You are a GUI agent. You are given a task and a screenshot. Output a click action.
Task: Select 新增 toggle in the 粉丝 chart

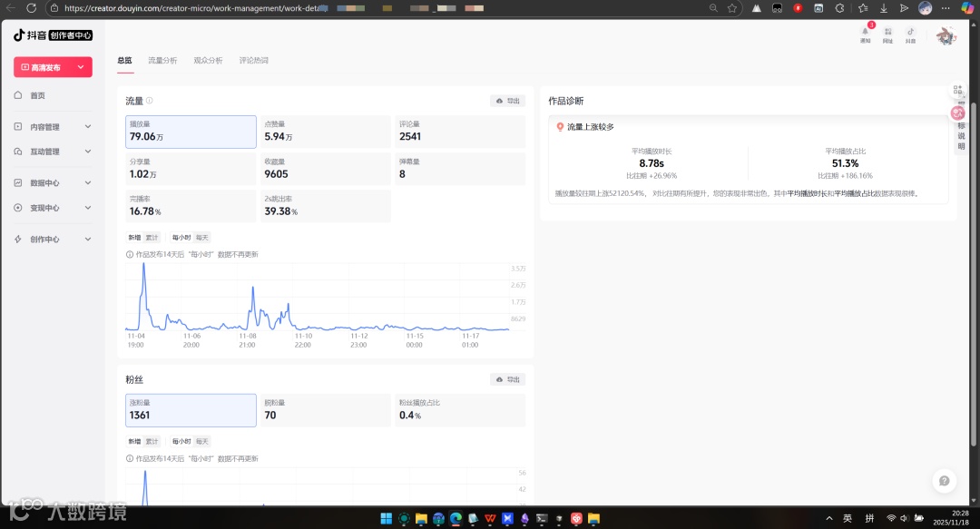click(x=134, y=442)
